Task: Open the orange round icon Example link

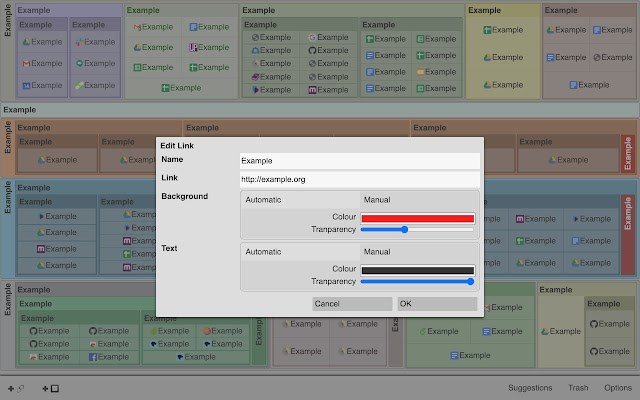Action: coord(222,331)
